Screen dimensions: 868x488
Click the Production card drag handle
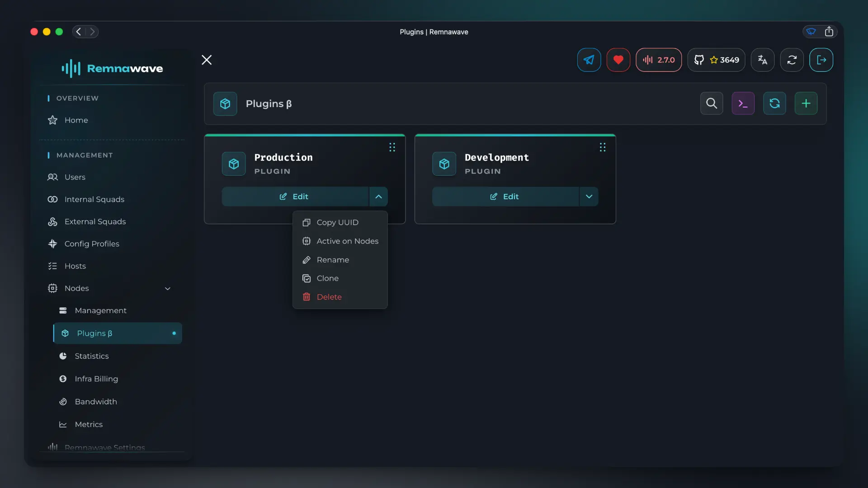392,147
